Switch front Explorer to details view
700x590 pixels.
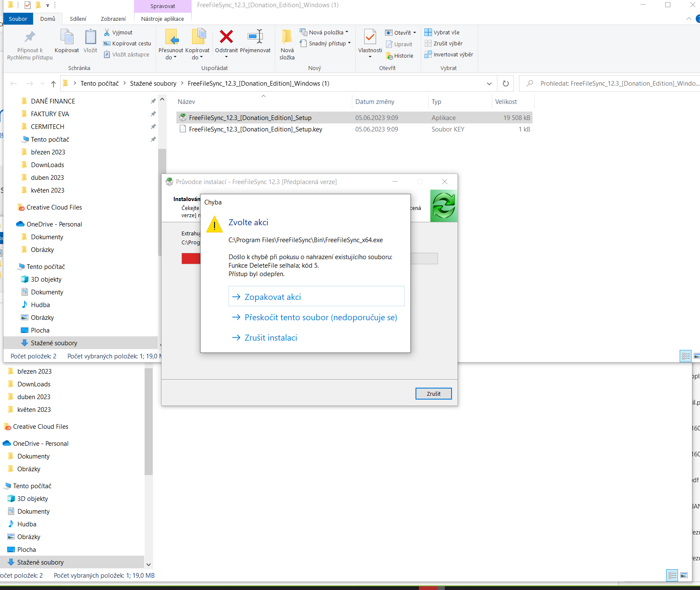point(686,356)
